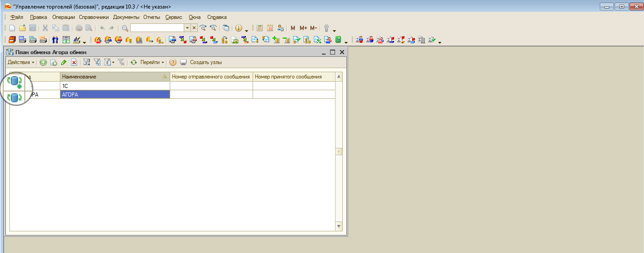Click the green Refresh list icon

134,63
